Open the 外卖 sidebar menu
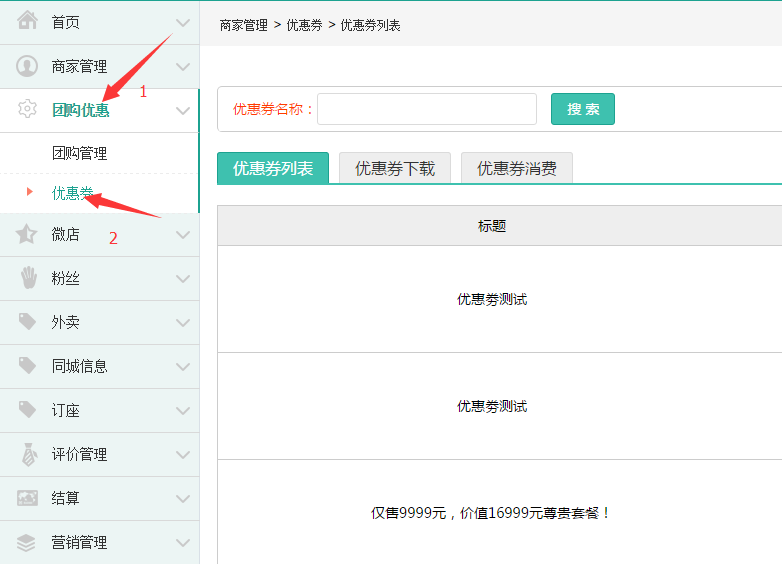The width and height of the screenshot is (782, 564). click(x=100, y=322)
